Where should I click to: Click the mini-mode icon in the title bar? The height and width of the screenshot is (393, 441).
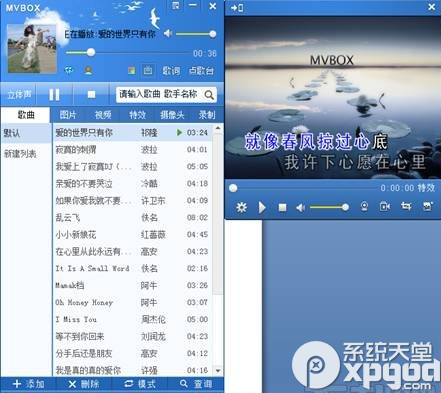(175, 6)
